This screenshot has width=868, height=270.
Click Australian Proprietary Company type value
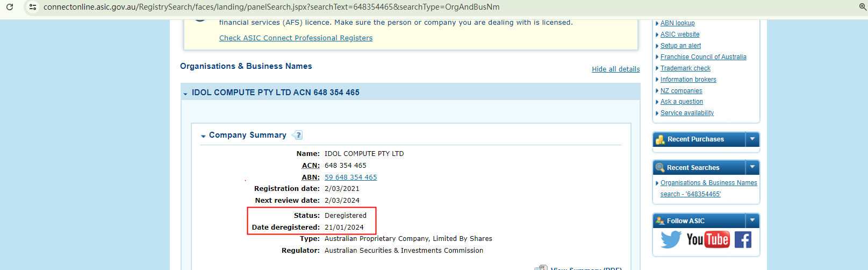408,239
